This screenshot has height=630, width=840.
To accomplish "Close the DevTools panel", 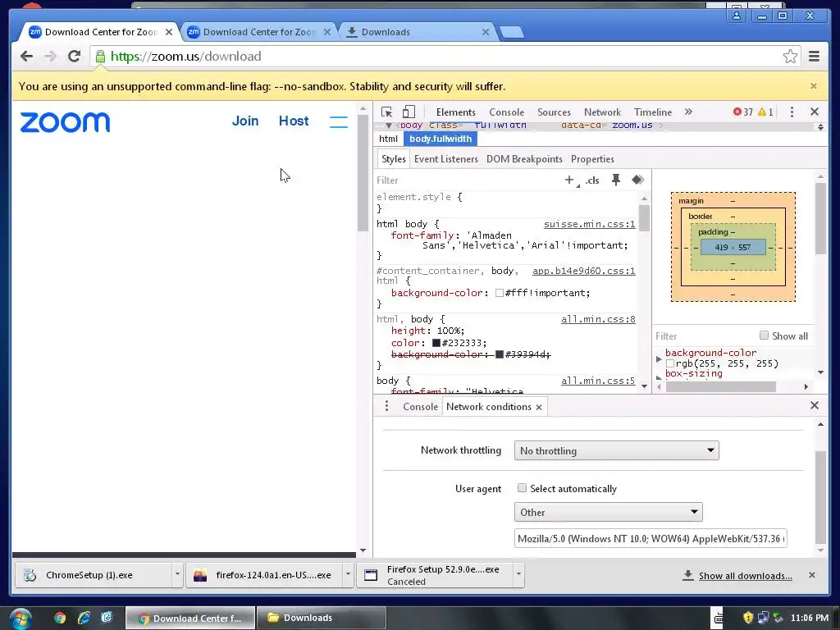I will 815,112.
